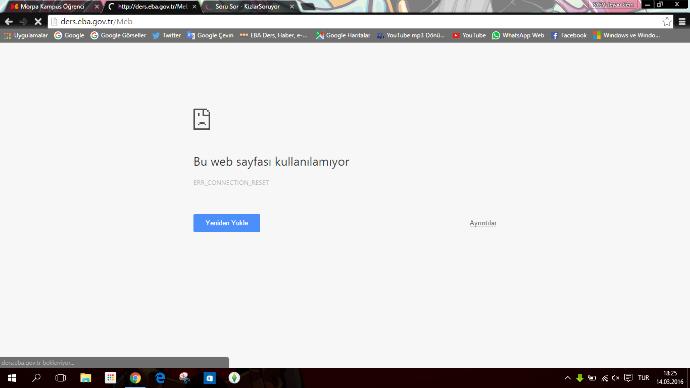
Task: Open the Windows Start menu
Action: tap(12, 378)
